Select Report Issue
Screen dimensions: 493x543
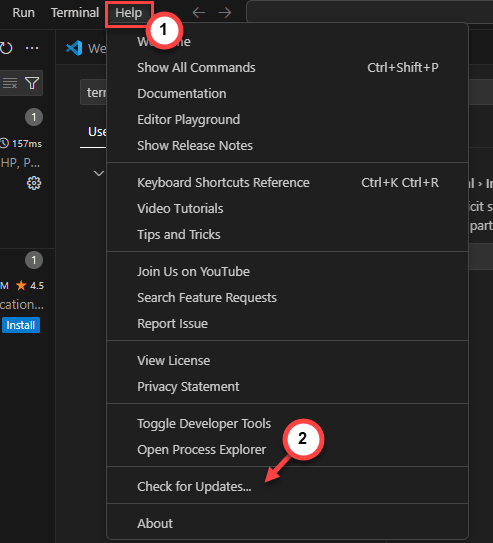click(287, 323)
